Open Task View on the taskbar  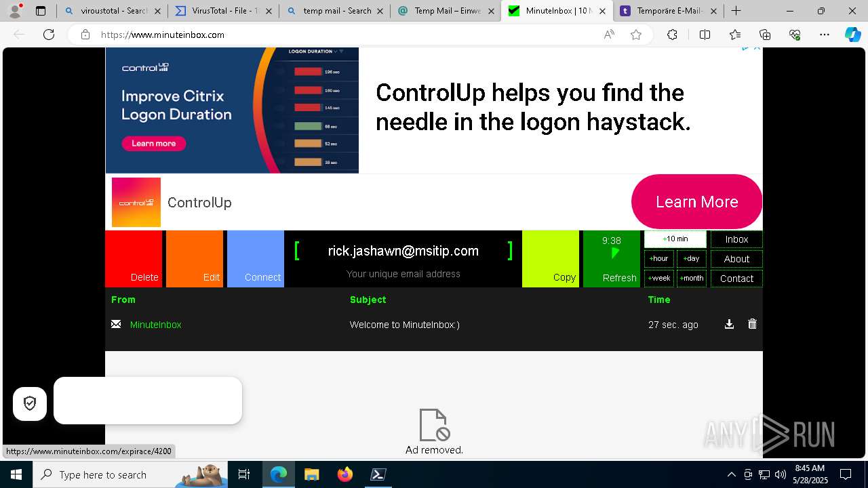pos(244,474)
